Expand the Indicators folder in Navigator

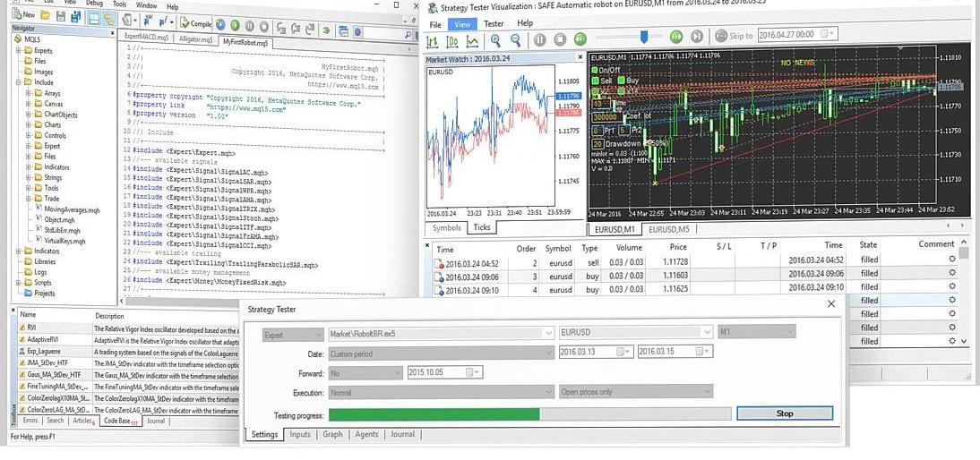click(x=19, y=251)
